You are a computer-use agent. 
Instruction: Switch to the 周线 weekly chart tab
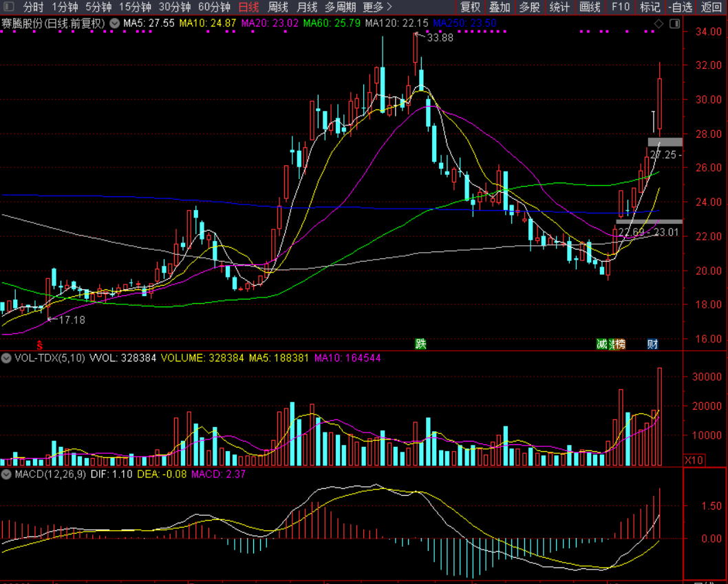click(x=278, y=8)
